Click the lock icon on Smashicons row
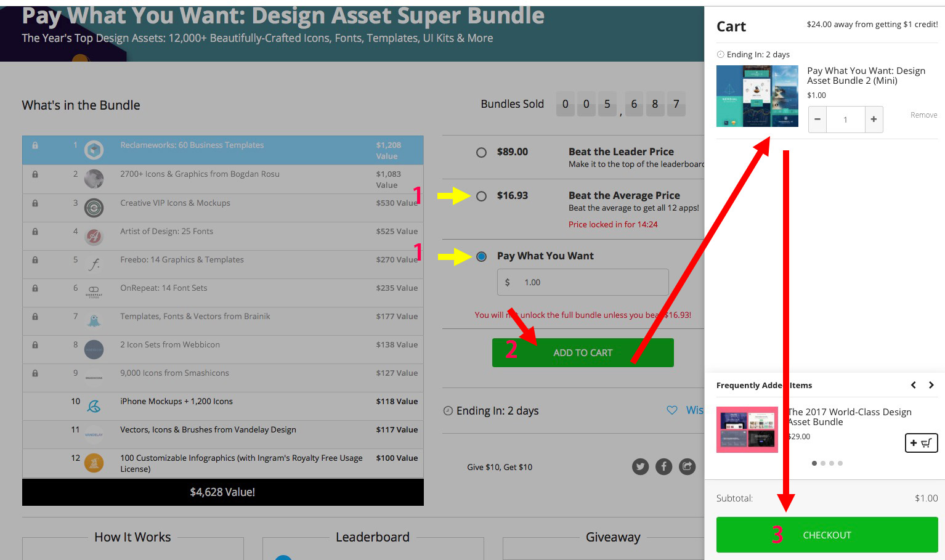Image resolution: width=945 pixels, height=560 pixels. tap(35, 373)
